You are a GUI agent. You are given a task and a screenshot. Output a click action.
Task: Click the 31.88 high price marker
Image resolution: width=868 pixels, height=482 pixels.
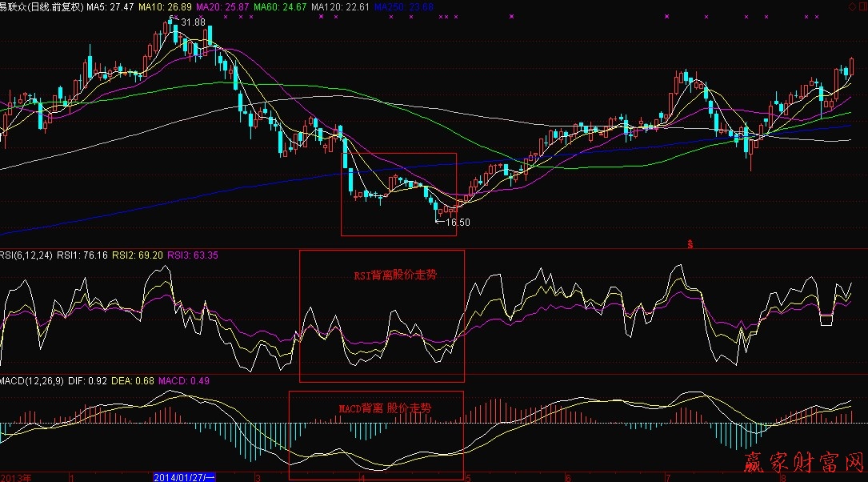(x=192, y=22)
